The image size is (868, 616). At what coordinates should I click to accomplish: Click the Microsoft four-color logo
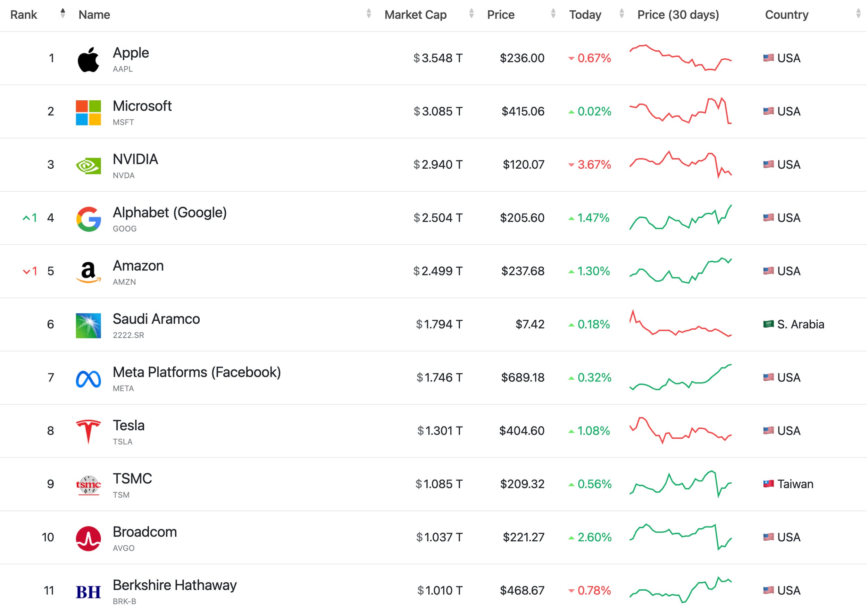point(89,113)
